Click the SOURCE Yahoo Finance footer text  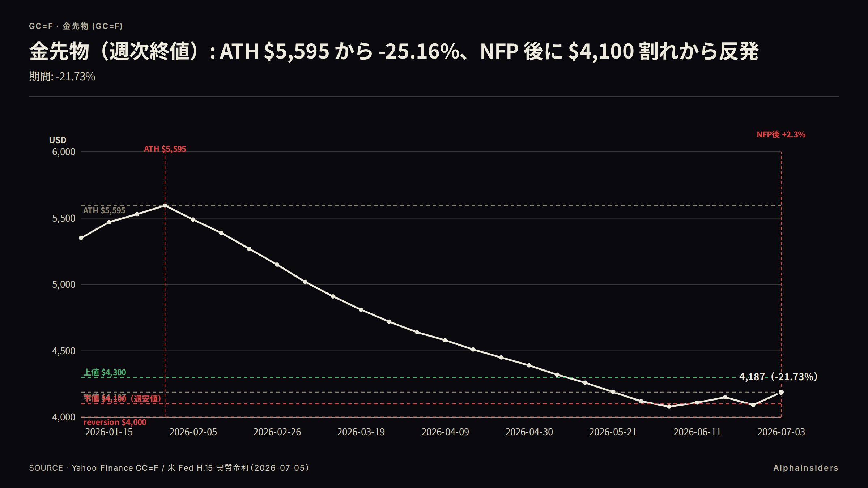[x=169, y=468]
